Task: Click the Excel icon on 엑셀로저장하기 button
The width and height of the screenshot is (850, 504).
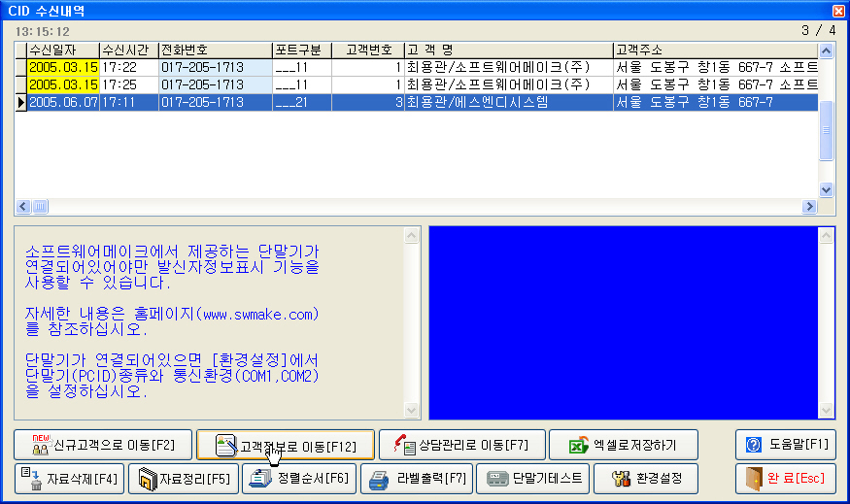Action: coord(578,446)
